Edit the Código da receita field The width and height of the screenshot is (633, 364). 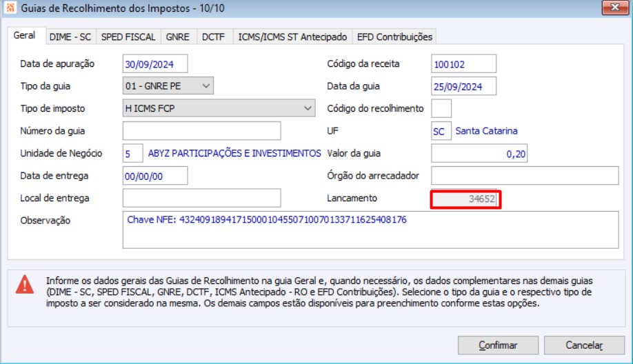tap(464, 63)
